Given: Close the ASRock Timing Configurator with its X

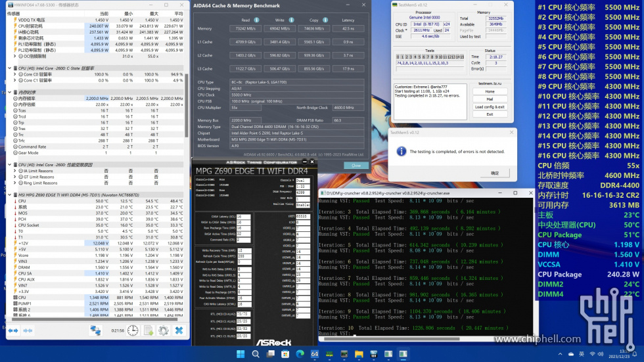Looking at the screenshot, I should (312, 162).
